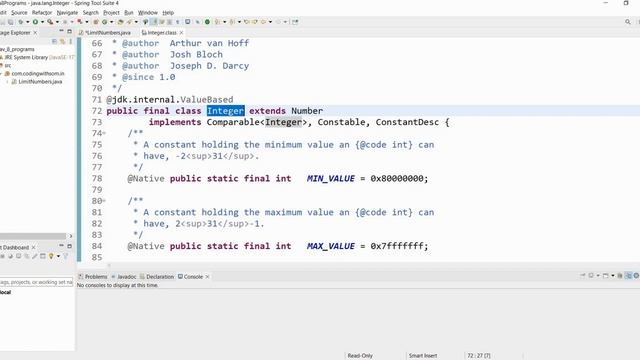Select the local node in Boot Dashboard
This screenshot has width=640, height=360.
[x=5, y=292]
